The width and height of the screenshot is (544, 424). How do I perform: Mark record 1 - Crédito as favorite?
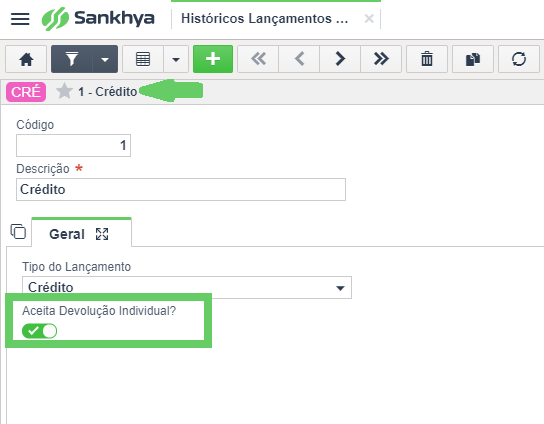pyautogui.click(x=64, y=92)
